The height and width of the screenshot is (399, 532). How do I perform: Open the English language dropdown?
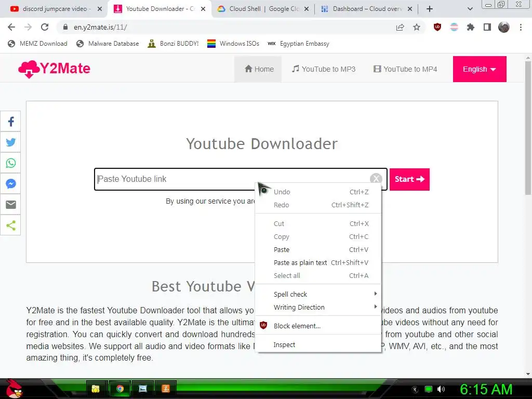[x=480, y=69]
